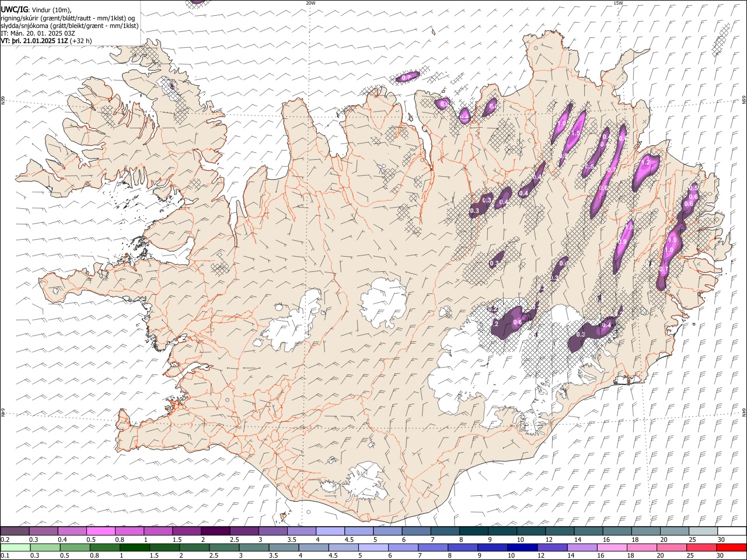The image size is (747, 560).
Task: Choose the lower legend swatch starting at 1.5
Action: pyautogui.click(x=164, y=548)
